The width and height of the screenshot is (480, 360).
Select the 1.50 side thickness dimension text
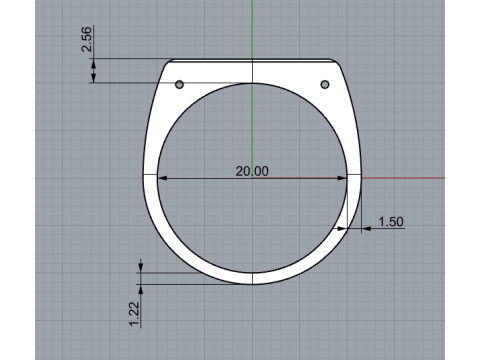tap(391, 222)
